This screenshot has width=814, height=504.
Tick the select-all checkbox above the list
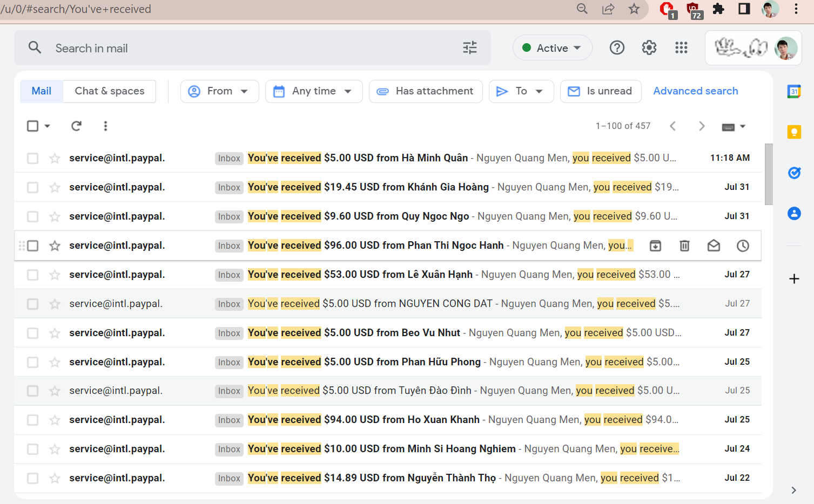tap(33, 126)
